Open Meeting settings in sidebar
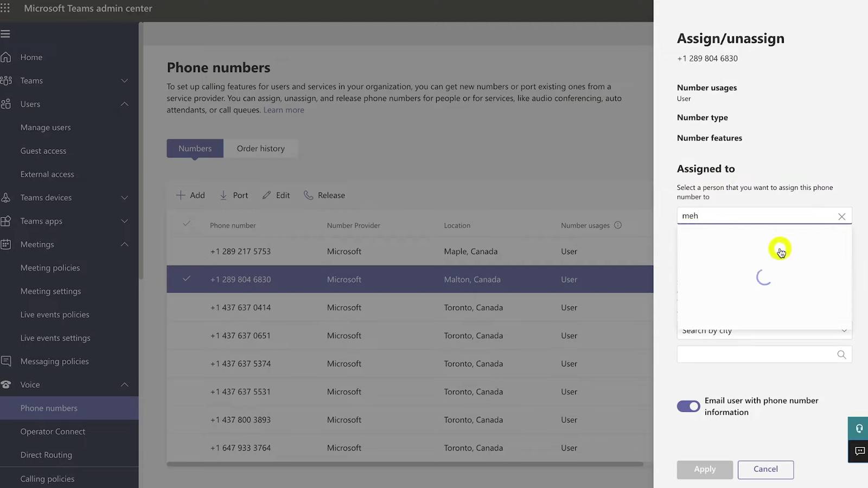Image resolution: width=868 pixels, height=488 pixels. [50, 291]
